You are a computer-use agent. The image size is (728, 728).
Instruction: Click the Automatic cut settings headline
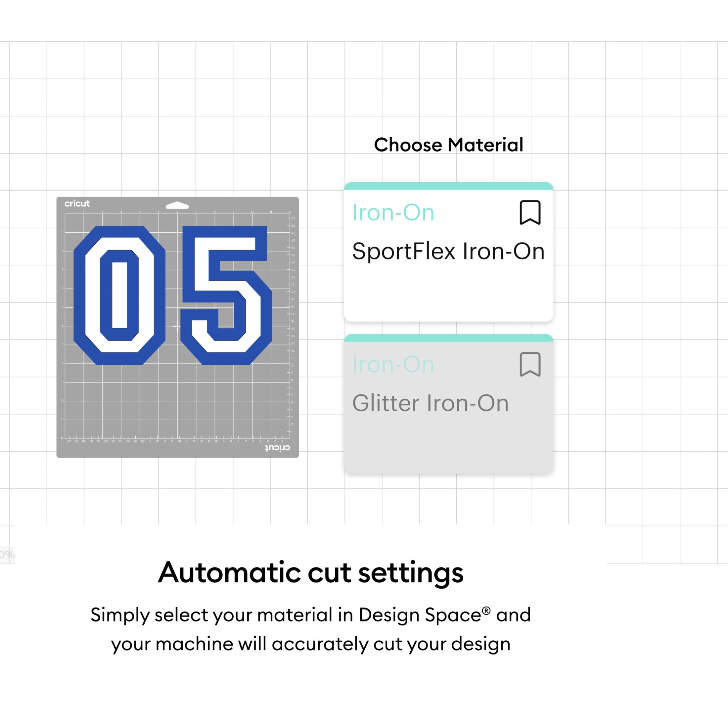coord(310,572)
